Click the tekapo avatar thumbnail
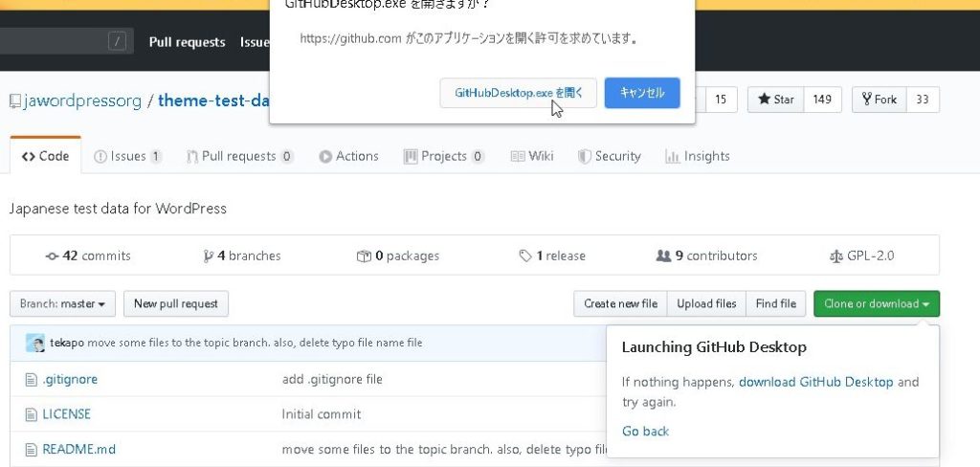The width and height of the screenshot is (980, 467). pyautogui.click(x=35, y=344)
